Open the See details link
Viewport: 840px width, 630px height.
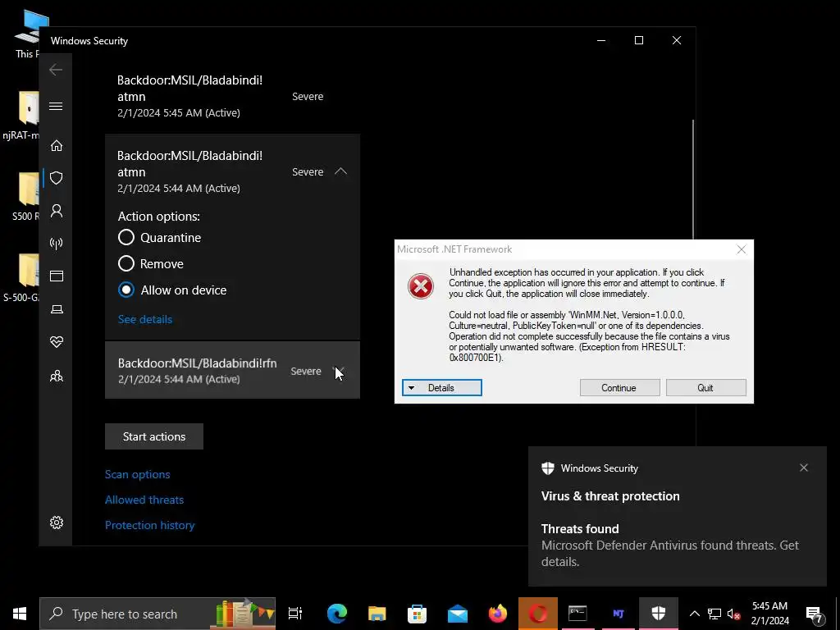coord(145,319)
